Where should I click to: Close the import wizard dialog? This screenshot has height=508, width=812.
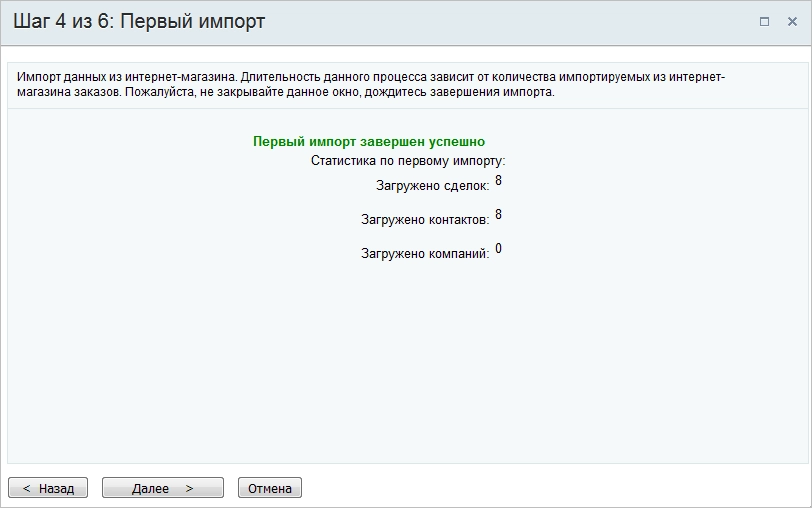[791, 21]
